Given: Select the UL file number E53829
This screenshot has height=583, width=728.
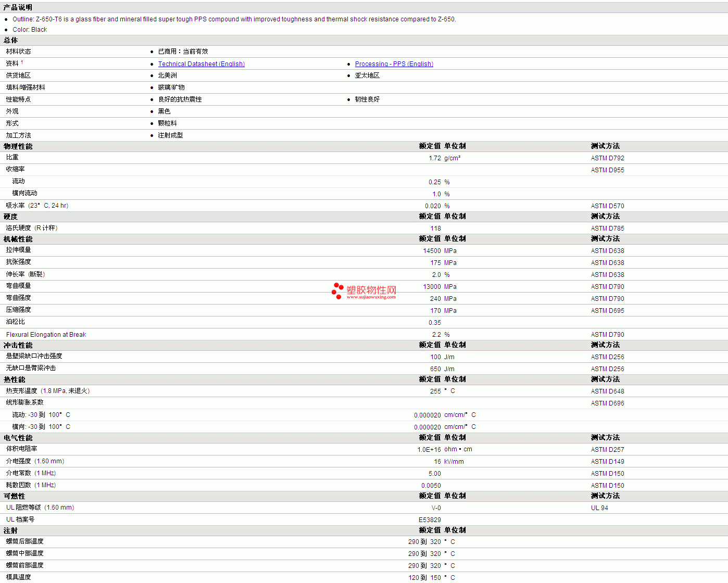Looking at the screenshot, I should [430, 520].
